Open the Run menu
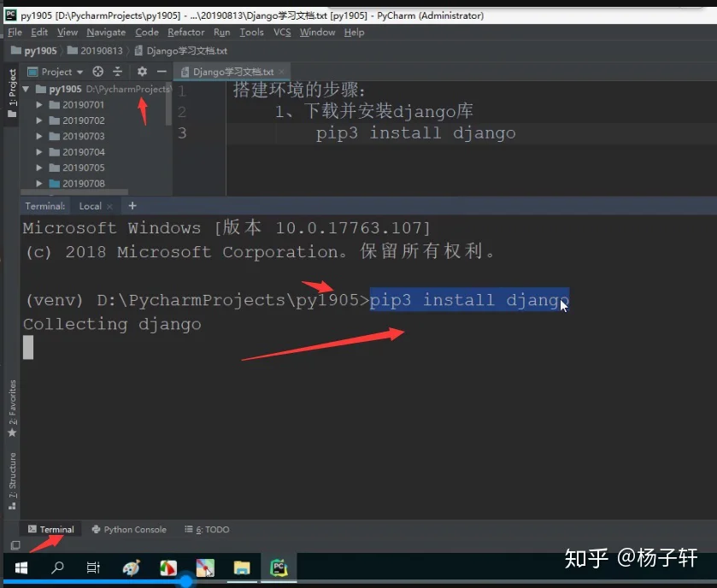Screen dimensions: 717x588 [222, 32]
